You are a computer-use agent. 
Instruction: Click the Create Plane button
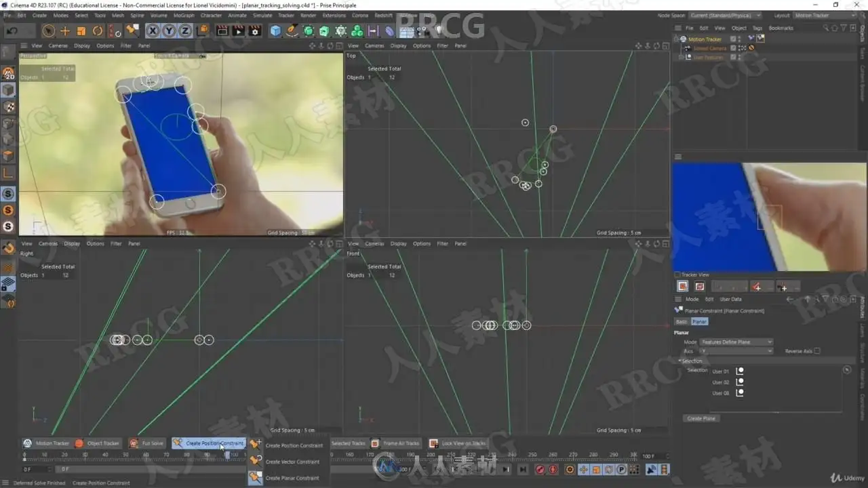pos(701,418)
